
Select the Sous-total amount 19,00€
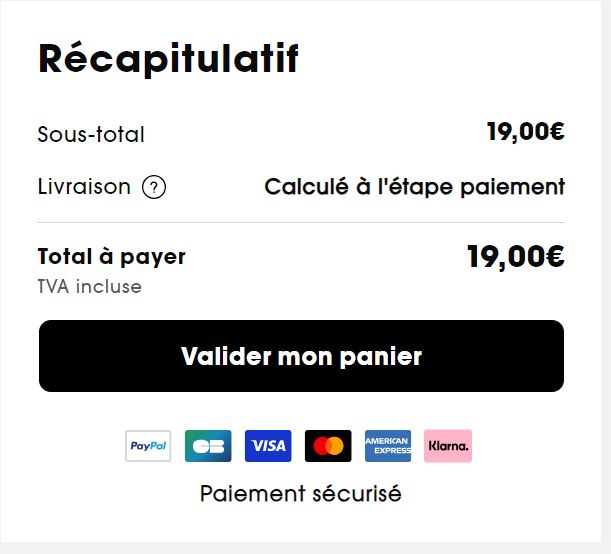click(x=526, y=132)
